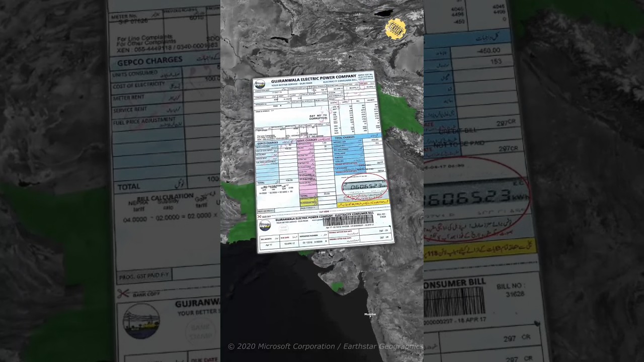
Task: Click the barcode on the right enlarged bill
Action: click(454, 302)
